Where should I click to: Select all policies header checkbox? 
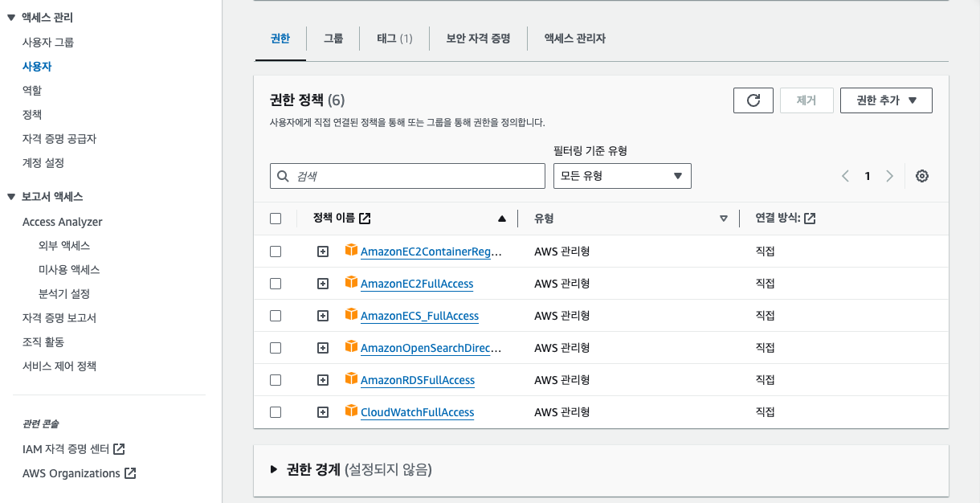(x=276, y=219)
